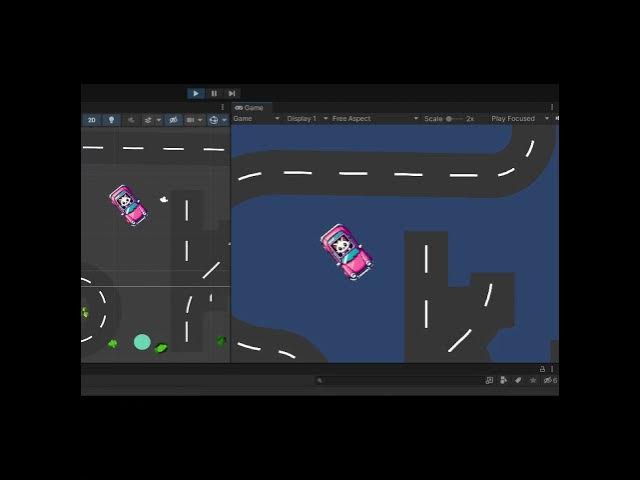Image resolution: width=640 pixels, height=480 pixels.
Task: Open the Display 1 dropdown
Action: coord(307,119)
